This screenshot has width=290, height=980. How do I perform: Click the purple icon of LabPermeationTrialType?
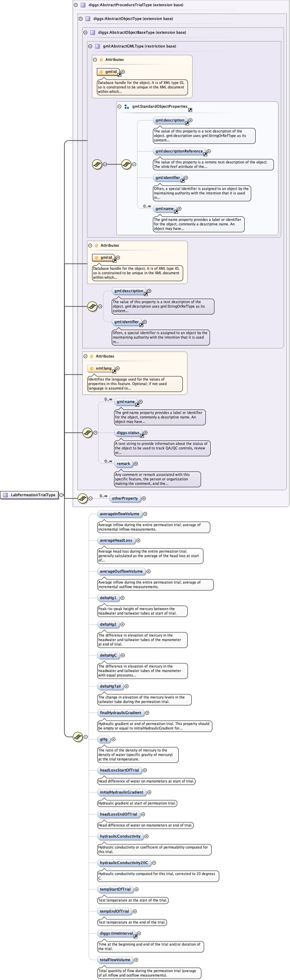(5, 494)
